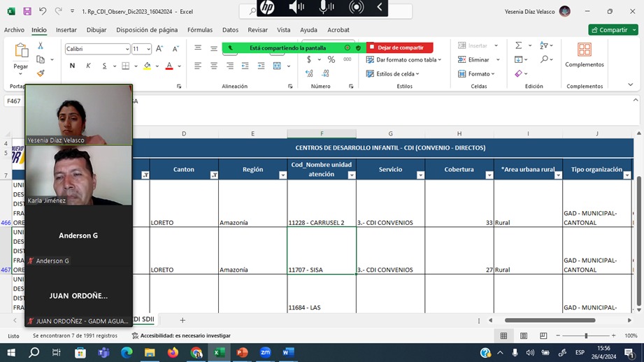Open the Servicio column filter dropdown
This screenshot has height=362, width=644.
point(420,175)
